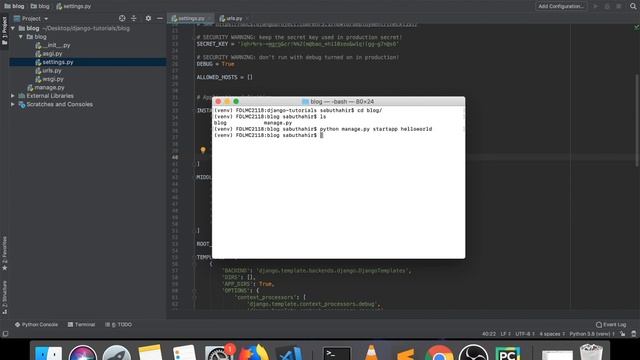Open the UTF-8 encoding selector
640x360 pixels.
coord(525,334)
